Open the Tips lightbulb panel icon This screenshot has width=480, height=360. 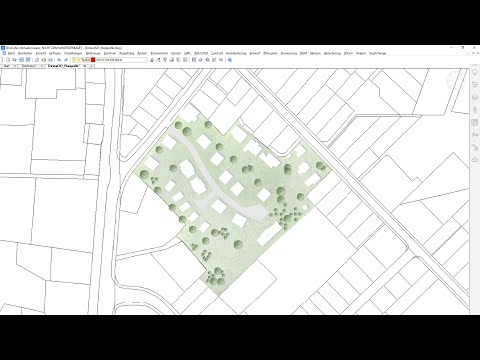[x=475, y=72]
